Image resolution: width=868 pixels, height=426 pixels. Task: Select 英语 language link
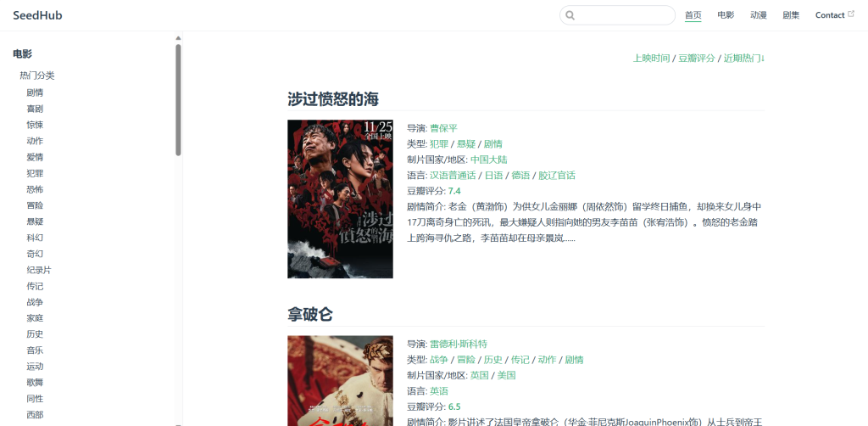pyautogui.click(x=439, y=391)
